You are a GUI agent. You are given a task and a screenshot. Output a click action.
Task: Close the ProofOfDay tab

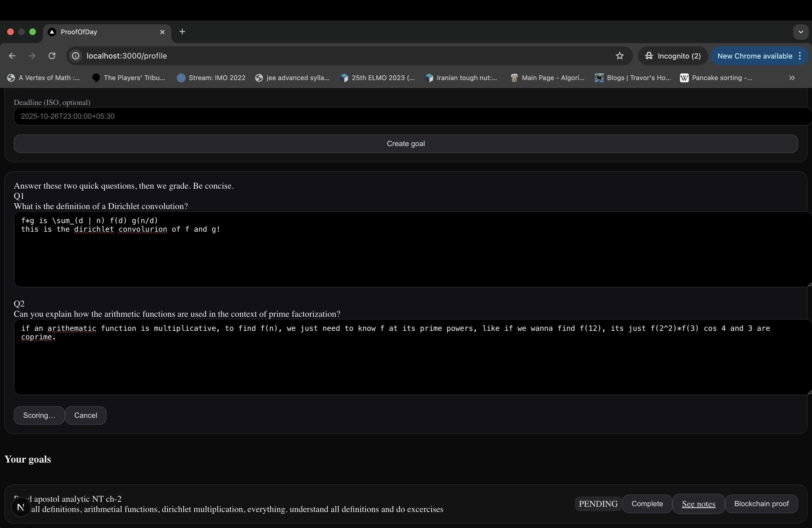pyautogui.click(x=162, y=32)
